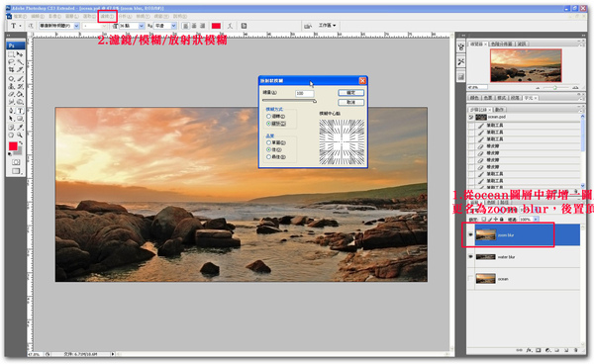Open the font size dropdown
Image resolution: width=594 pixels, height=364 pixels.
click(x=142, y=26)
